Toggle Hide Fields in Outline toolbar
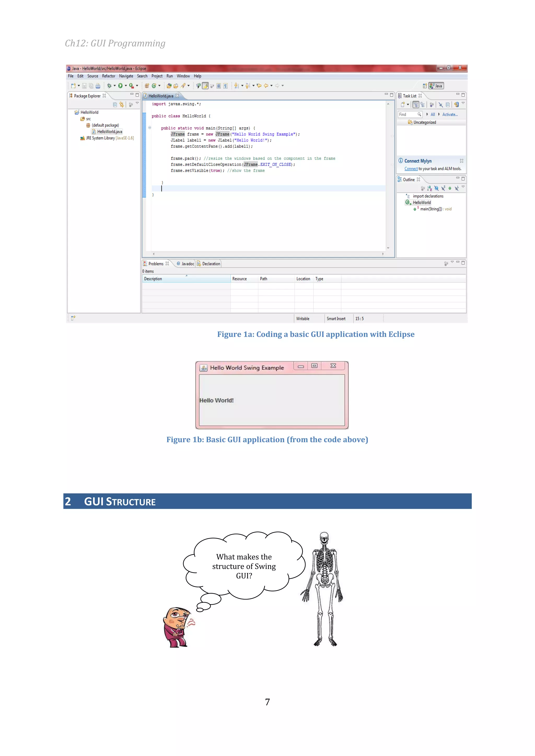Screen dimensions: 535x756 click(x=437, y=188)
